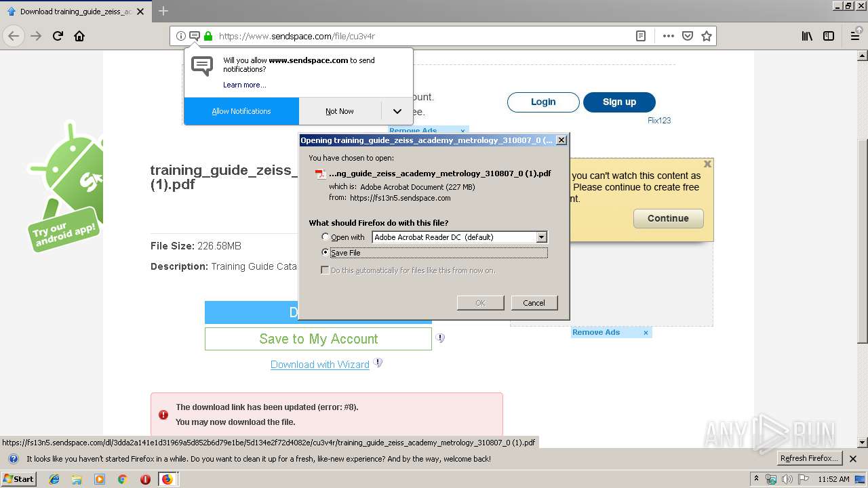Open the media player taskbar icon
The width and height of the screenshot is (868, 488).
pyautogui.click(x=100, y=479)
